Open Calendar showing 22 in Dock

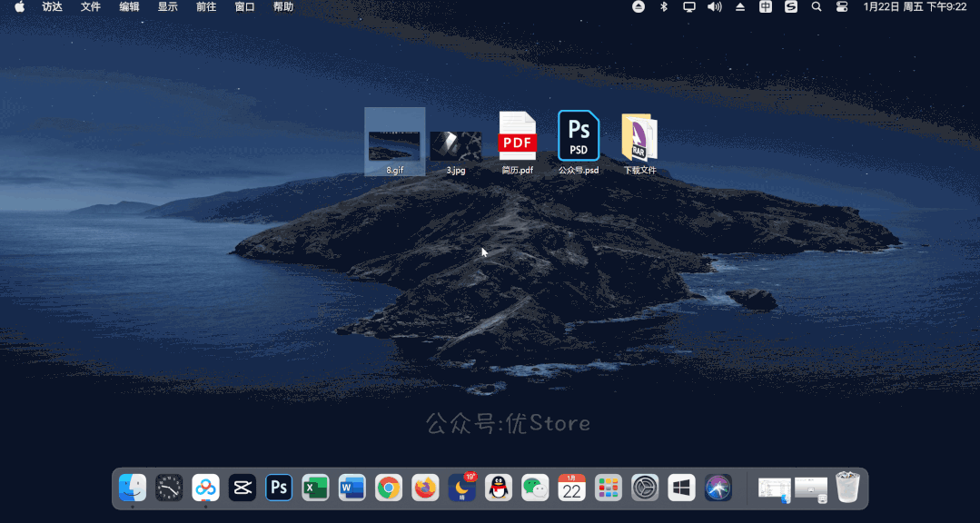[x=572, y=488]
